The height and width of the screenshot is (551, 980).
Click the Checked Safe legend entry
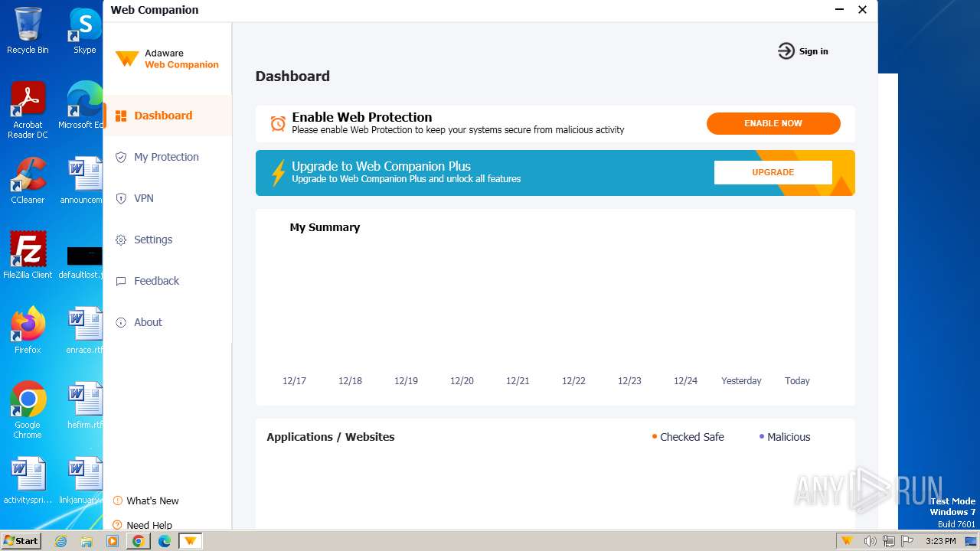click(x=688, y=437)
